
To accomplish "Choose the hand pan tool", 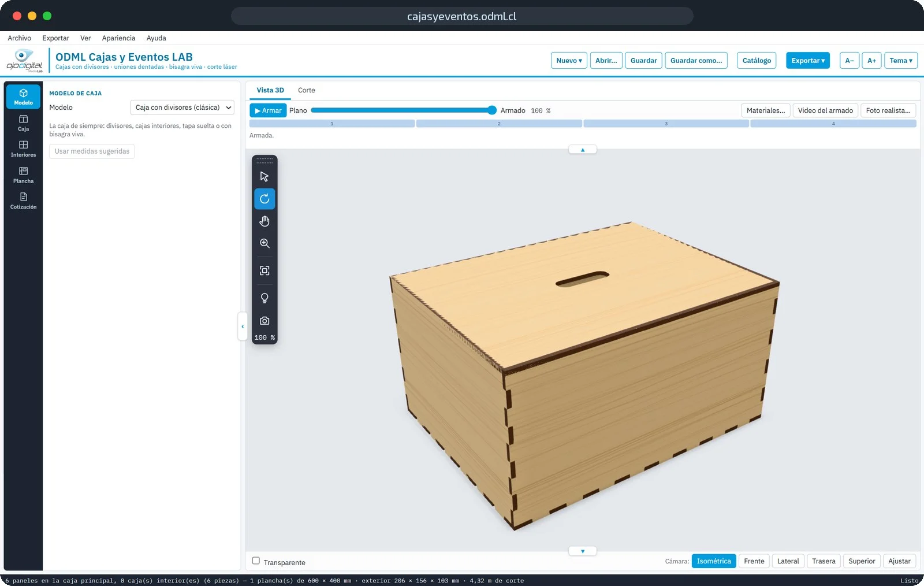I will (264, 221).
